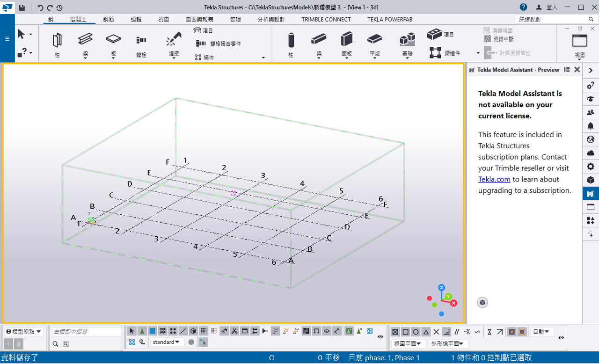Image resolution: width=599 pixels, height=364 pixels.
Task: Choose the bolt (螺栓) tool
Action: 141,45
